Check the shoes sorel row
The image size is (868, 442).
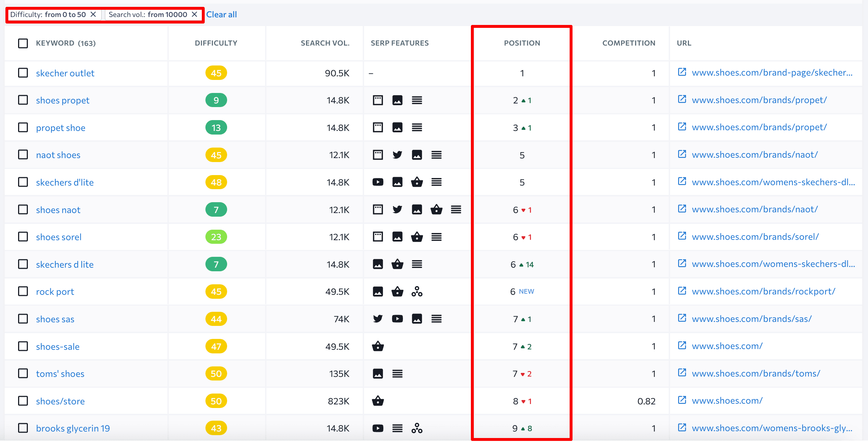point(23,237)
